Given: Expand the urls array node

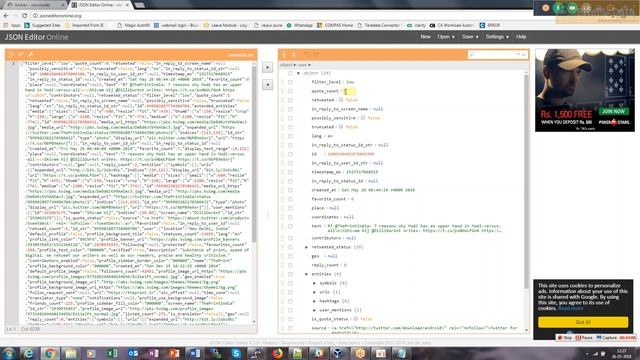Looking at the screenshot, I should coord(314,292).
